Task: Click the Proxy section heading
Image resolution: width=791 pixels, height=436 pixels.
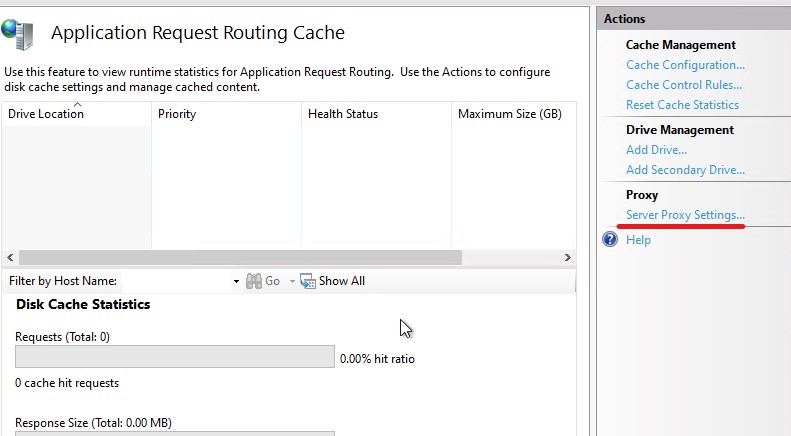Action: coord(642,195)
